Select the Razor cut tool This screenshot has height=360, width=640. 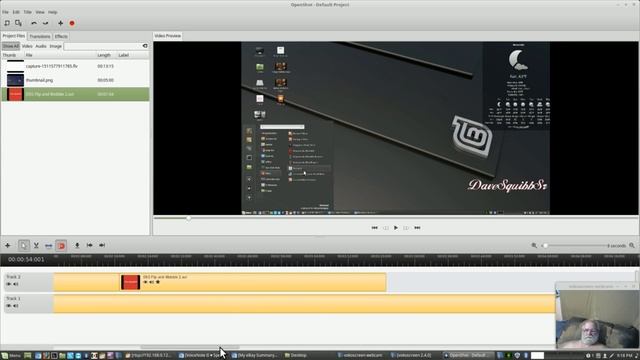(x=36, y=245)
